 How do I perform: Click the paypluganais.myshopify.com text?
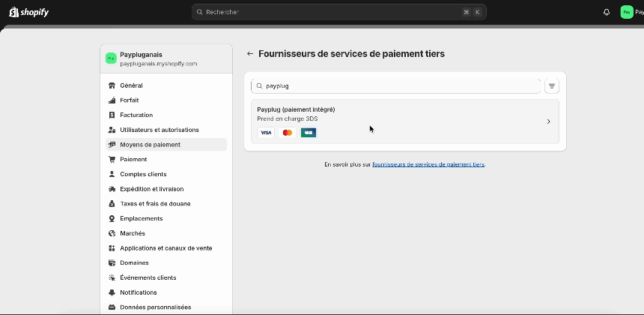pos(159,64)
